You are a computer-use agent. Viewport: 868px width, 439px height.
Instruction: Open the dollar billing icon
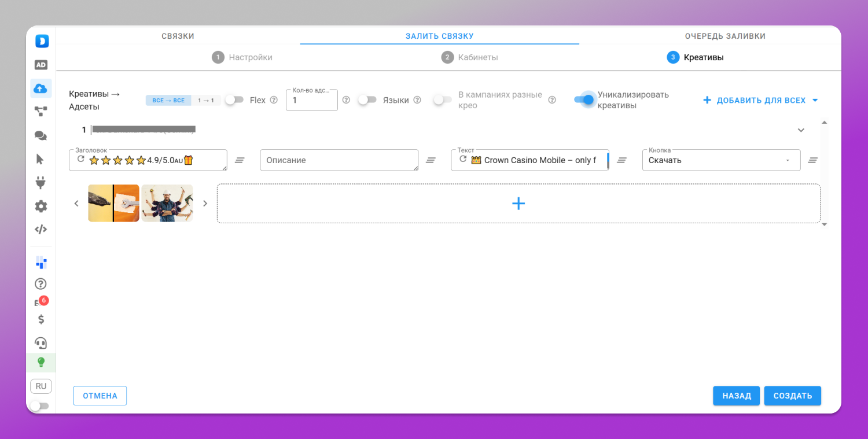(41, 319)
